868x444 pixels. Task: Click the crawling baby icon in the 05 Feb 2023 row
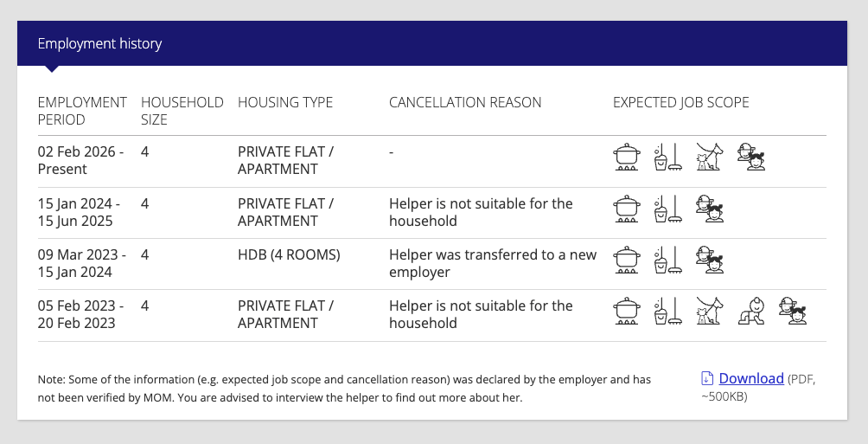(751, 311)
